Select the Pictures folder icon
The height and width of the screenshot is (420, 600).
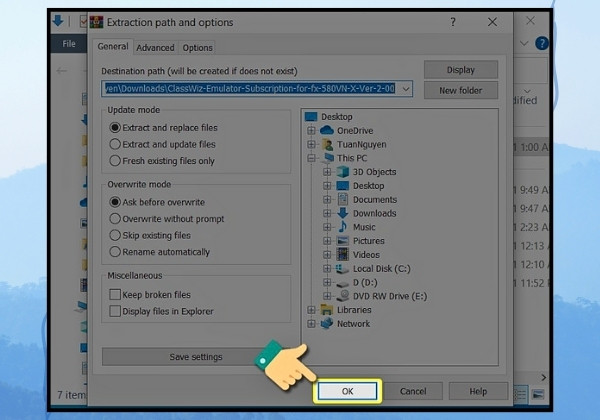tap(342, 241)
